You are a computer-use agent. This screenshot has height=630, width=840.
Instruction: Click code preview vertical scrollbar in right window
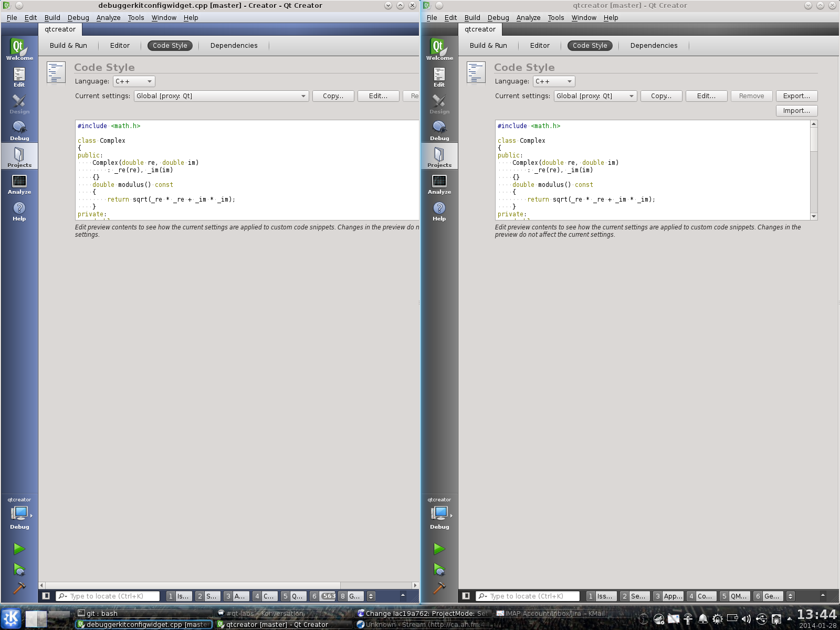(814, 170)
